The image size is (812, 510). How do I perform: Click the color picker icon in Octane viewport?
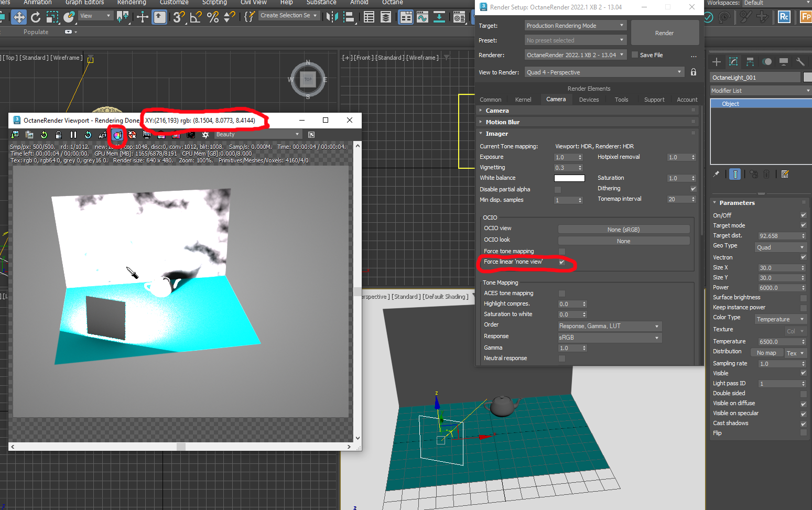coord(117,135)
